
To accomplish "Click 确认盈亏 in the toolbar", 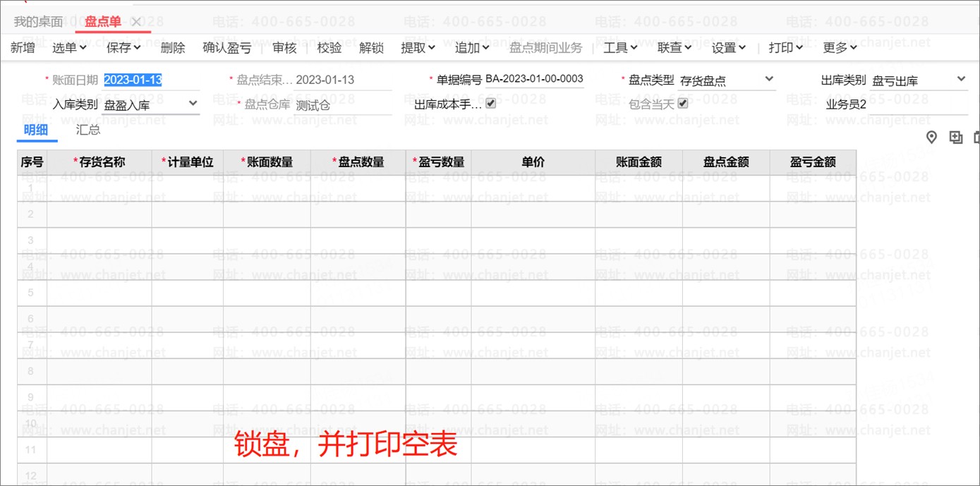I will 227,48.
